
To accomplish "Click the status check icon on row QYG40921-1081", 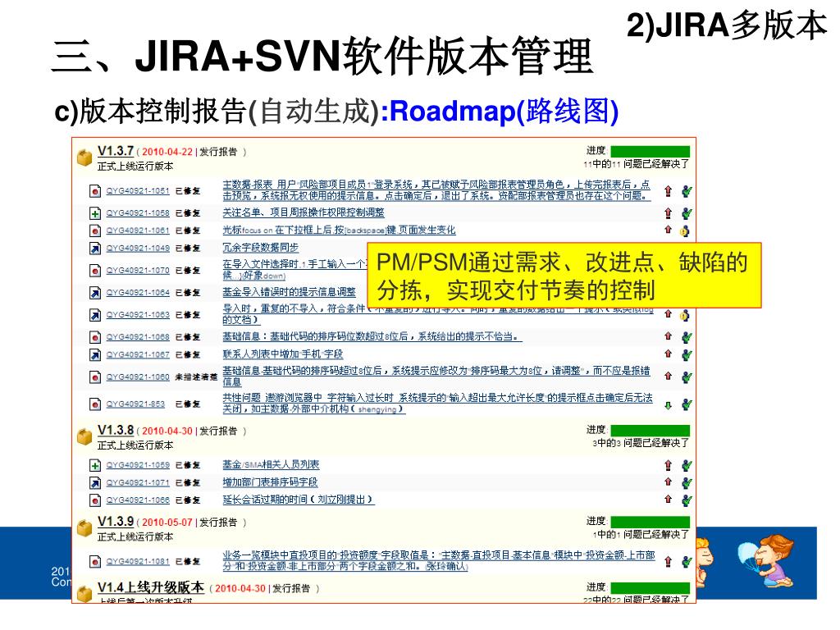I will tap(687, 561).
